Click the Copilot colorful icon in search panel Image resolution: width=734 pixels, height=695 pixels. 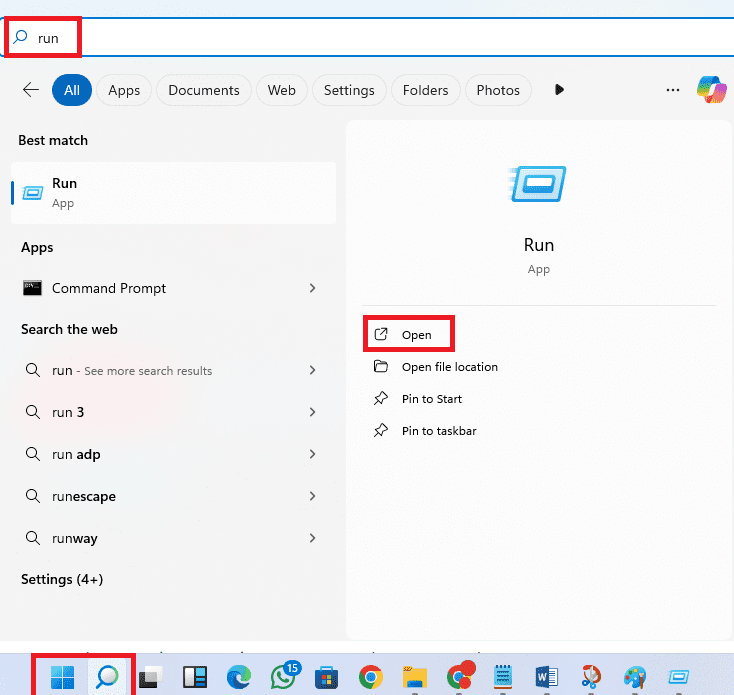coord(712,89)
